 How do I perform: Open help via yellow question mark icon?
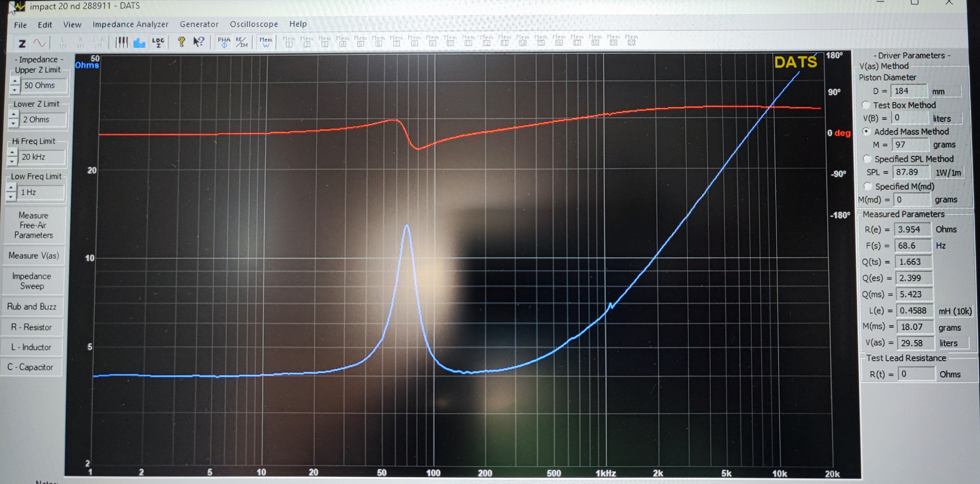pos(182,42)
